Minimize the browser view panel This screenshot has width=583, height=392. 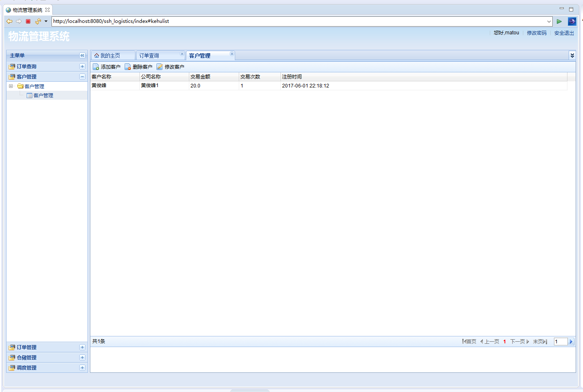pos(562,9)
